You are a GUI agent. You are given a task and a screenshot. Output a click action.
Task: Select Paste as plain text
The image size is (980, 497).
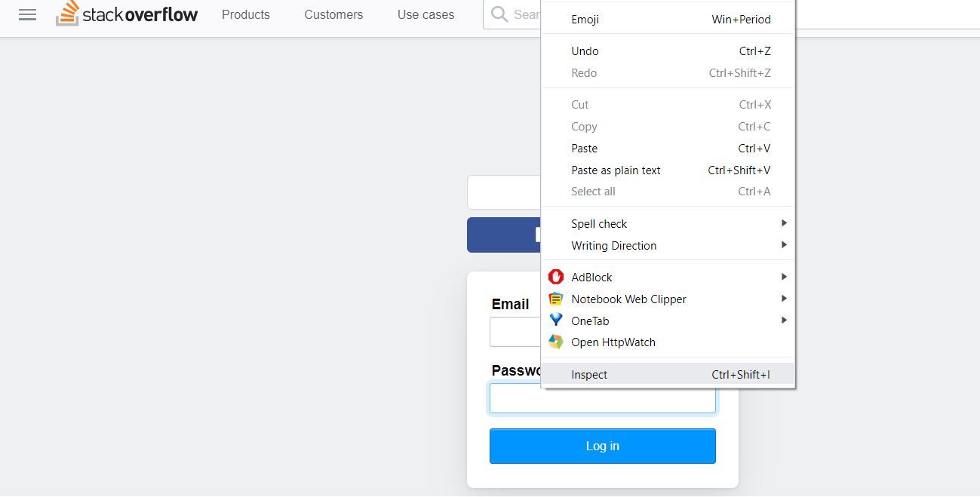pyautogui.click(x=616, y=170)
